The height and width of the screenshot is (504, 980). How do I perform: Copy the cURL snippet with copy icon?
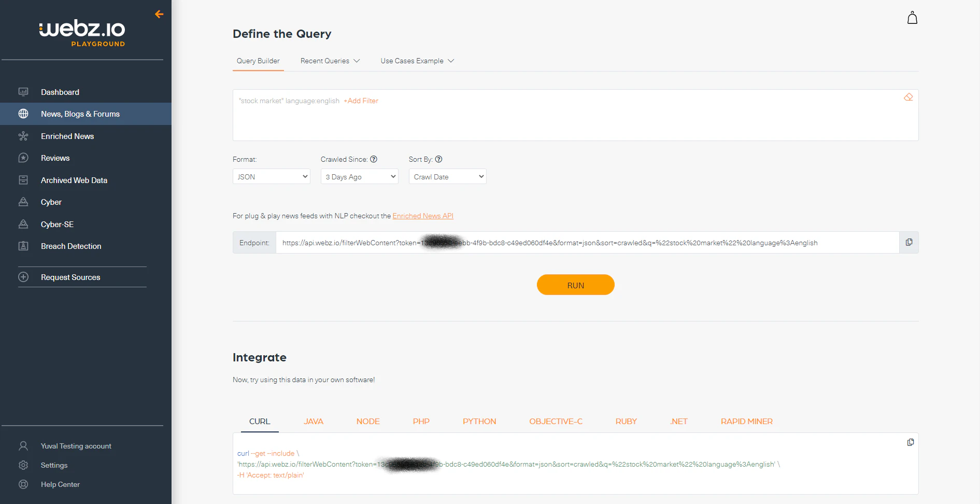click(911, 442)
